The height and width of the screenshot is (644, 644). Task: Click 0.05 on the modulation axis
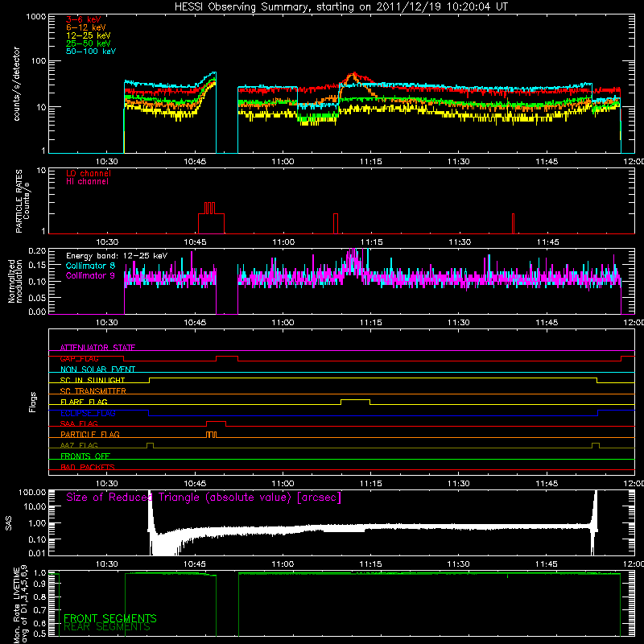point(37,297)
